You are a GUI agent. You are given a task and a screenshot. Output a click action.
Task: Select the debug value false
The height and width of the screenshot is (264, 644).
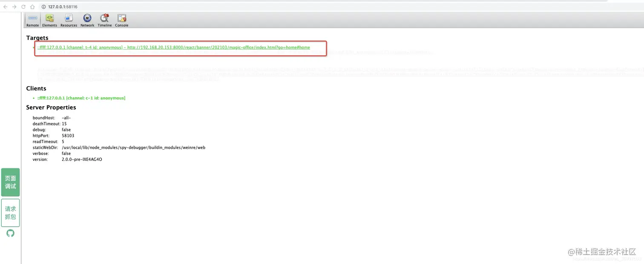coord(66,130)
